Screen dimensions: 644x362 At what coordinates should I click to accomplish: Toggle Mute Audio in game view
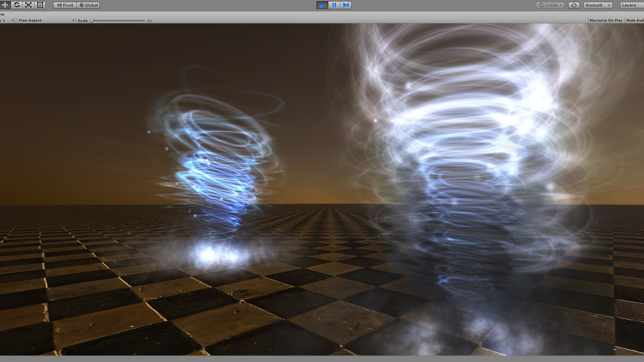point(635,20)
